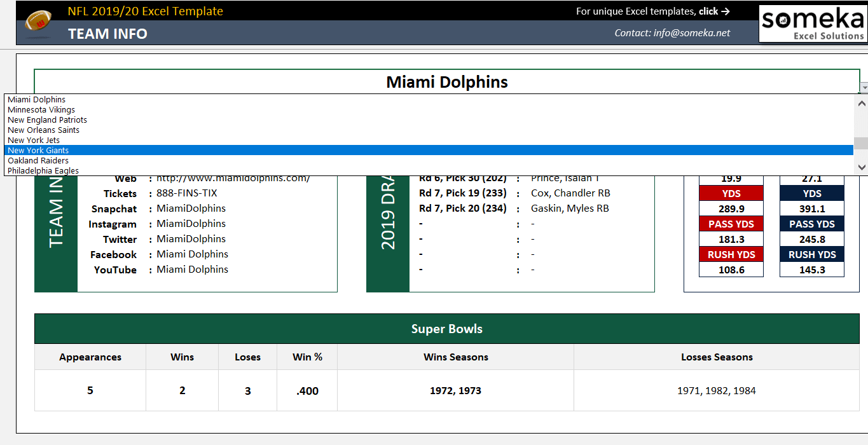
Task: Click the Rd 7, Pick 20 (234) cell
Action: click(463, 209)
